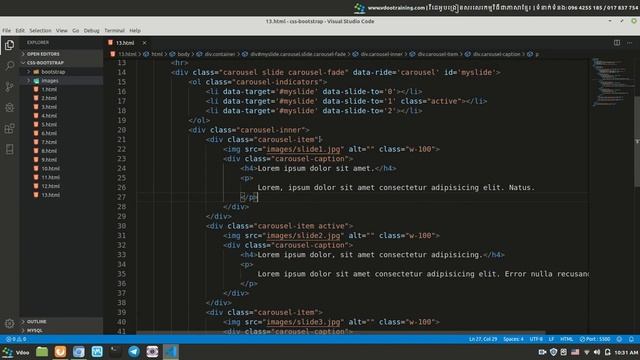640x360 pixels.
Task: Open the Manage gear icon
Action: pyautogui.click(x=9, y=324)
